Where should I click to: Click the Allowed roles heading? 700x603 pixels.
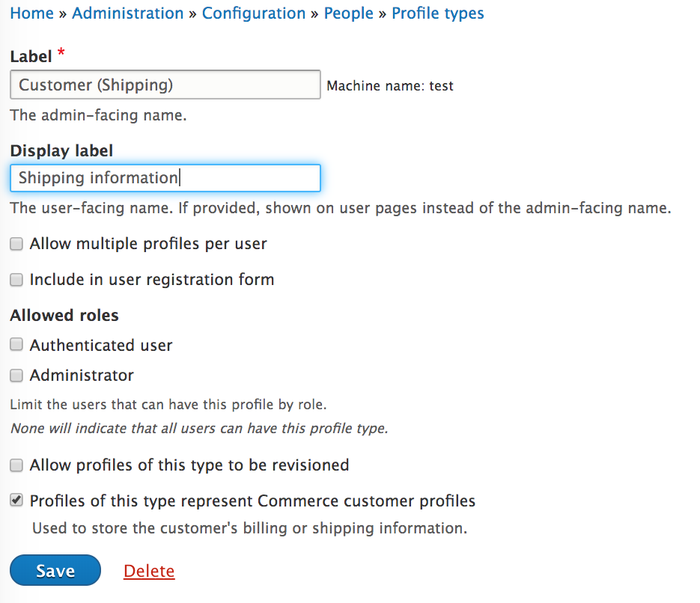[64, 316]
